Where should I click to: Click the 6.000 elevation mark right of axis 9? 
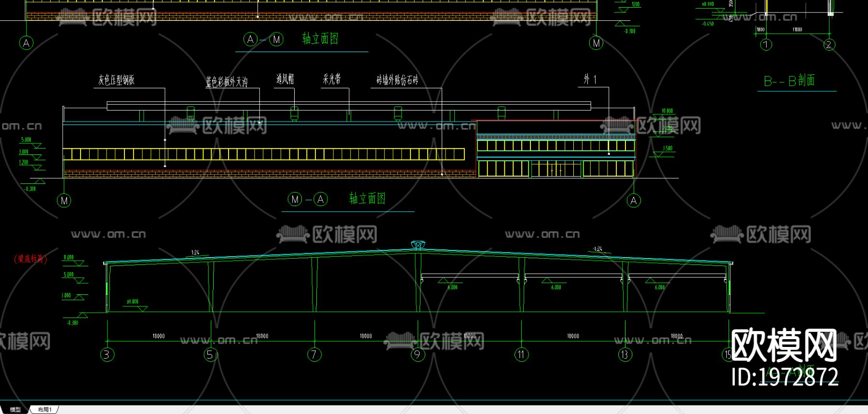453,288
